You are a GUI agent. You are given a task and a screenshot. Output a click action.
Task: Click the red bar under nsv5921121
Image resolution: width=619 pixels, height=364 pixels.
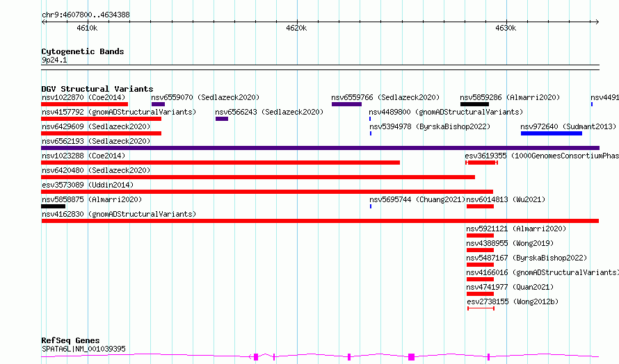[480, 235]
